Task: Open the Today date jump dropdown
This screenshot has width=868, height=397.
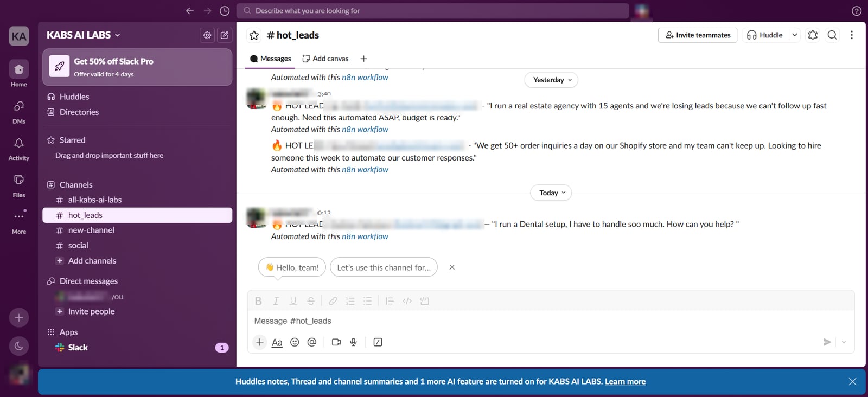Action: (551, 193)
